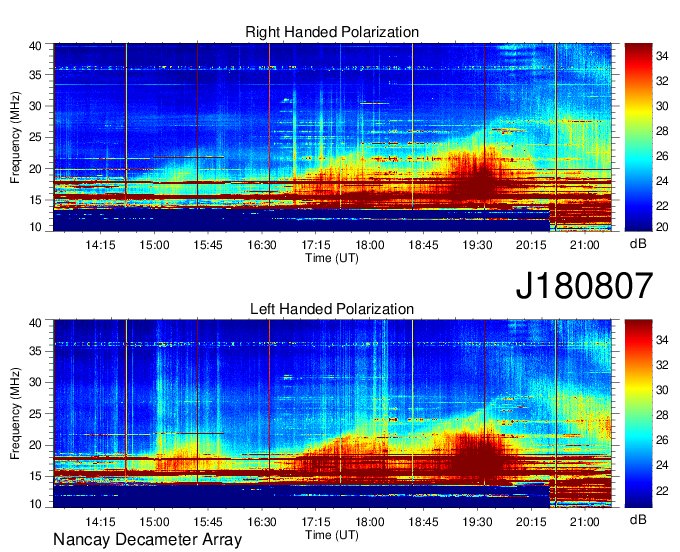Click the 14:15 tick label on bottom plot

100,522
